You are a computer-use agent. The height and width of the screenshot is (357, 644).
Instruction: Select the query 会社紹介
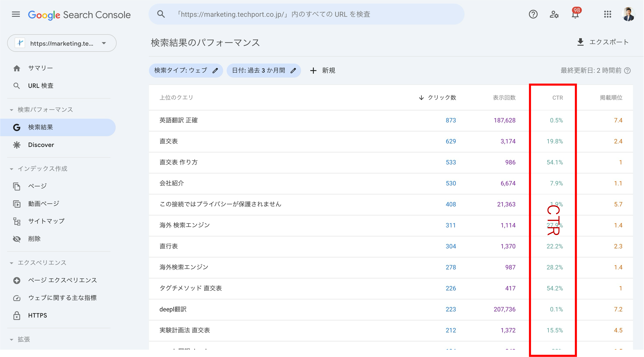point(172,183)
